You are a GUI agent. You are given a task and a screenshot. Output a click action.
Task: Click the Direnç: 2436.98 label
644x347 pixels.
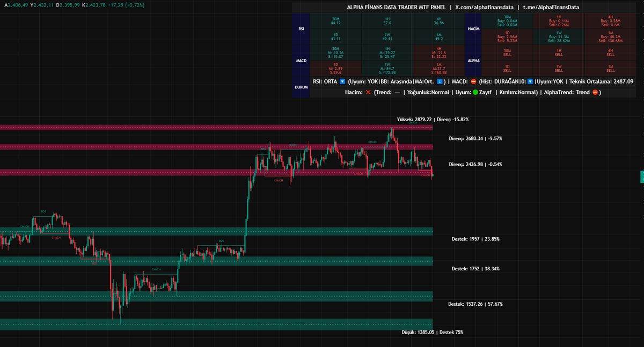pyautogui.click(x=475, y=164)
